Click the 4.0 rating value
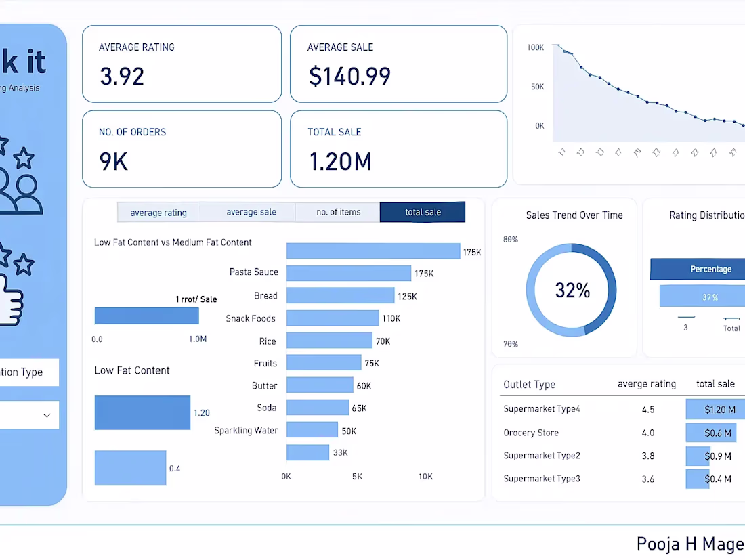The height and width of the screenshot is (560, 745). [648, 433]
